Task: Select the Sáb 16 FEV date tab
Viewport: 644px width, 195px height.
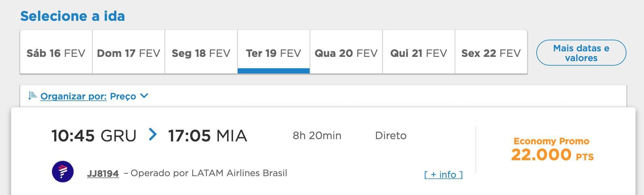Action: tap(56, 52)
